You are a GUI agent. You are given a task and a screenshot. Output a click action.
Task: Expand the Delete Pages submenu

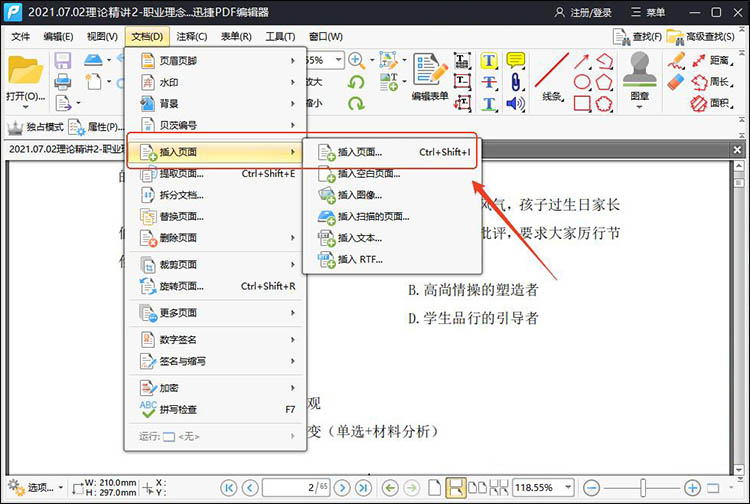click(215, 238)
